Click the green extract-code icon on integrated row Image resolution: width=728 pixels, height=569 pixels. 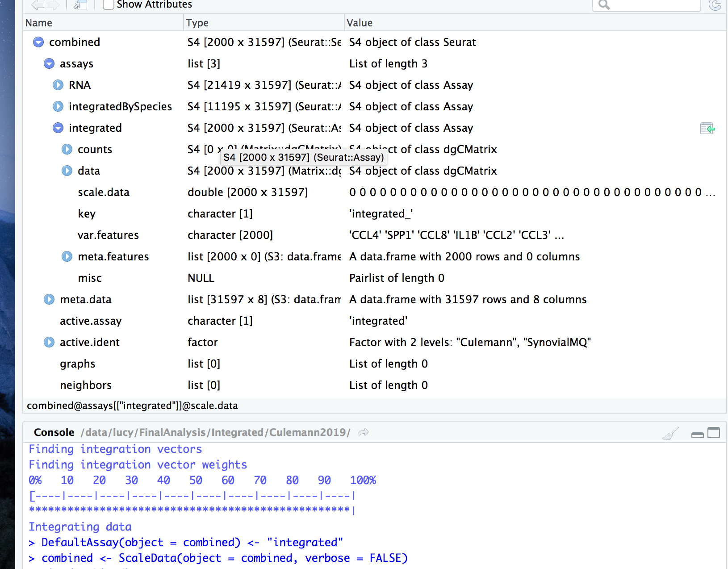pos(707,128)
